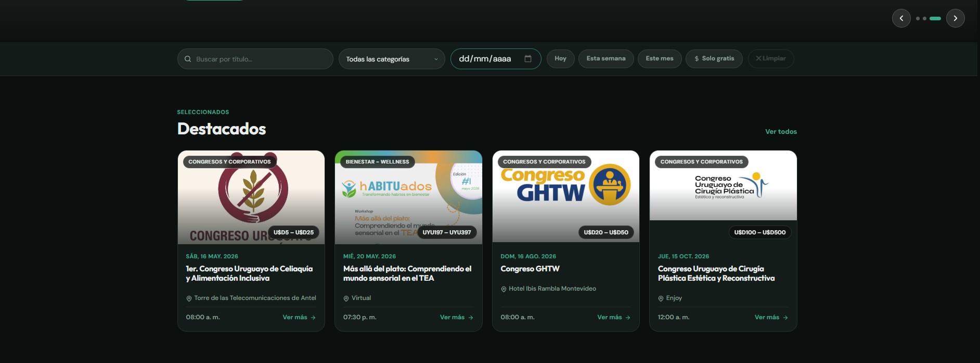Viewport: 980px width, 363px height.
Task: Click date DOM, 16 AGO. 2026
Action: coord(528,256)
